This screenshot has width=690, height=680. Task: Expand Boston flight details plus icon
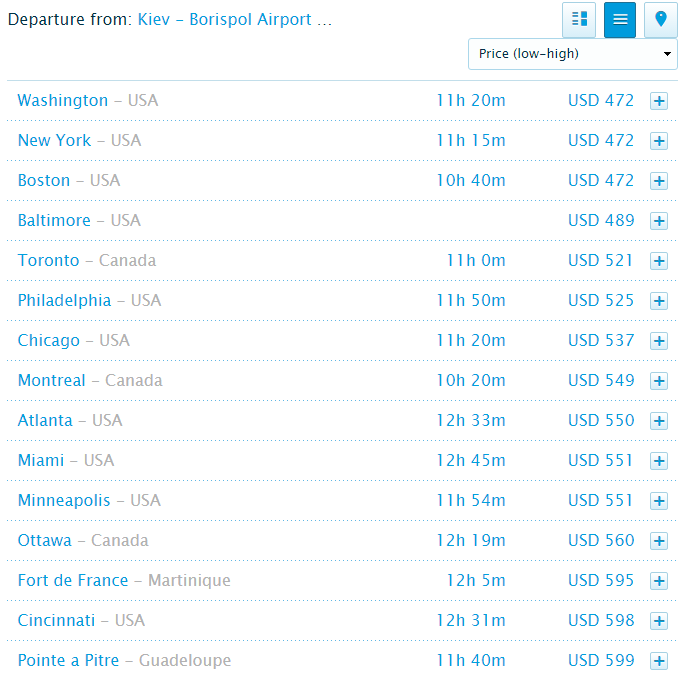pos(659,181)
